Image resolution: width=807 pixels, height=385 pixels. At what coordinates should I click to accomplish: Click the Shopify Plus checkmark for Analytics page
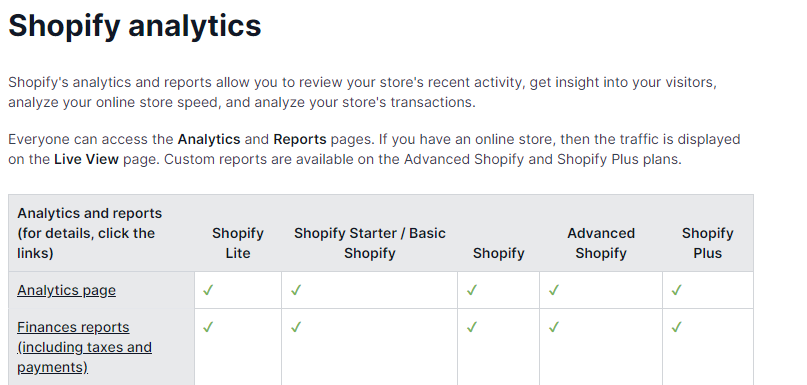pyautogui.click(x=676, y=290)
